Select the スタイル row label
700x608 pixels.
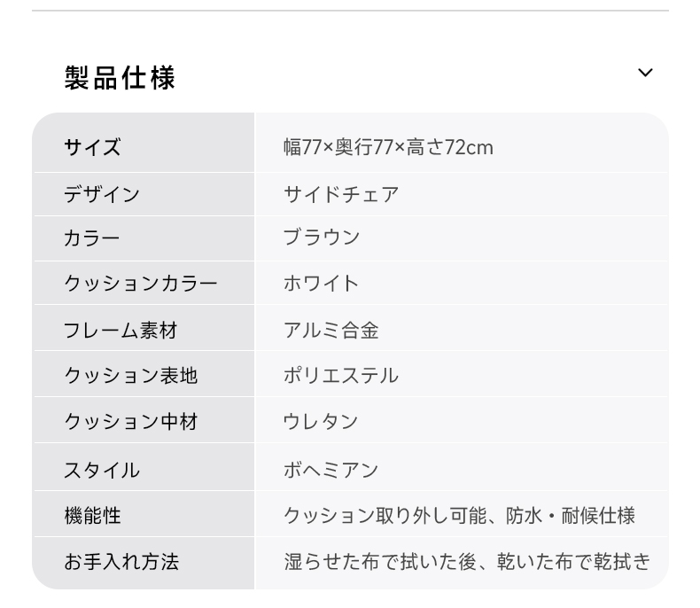tap(102, 471)
